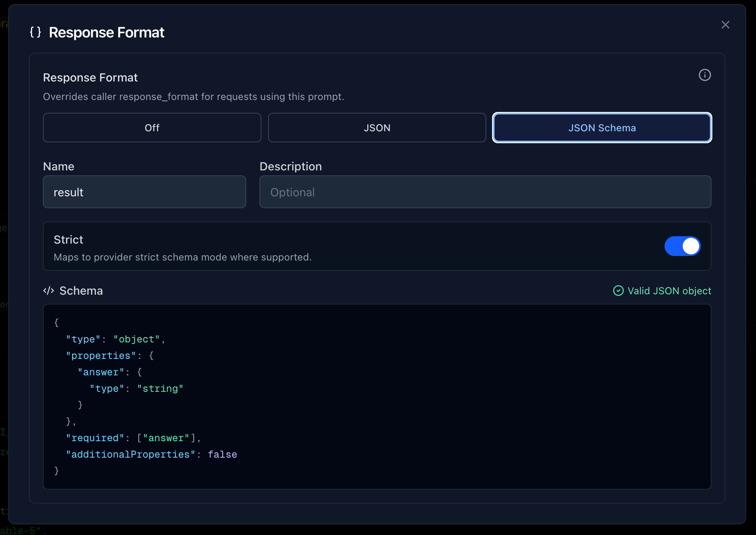
Task: Click the "properties" key in the schema
Action: tap(101, 356)
